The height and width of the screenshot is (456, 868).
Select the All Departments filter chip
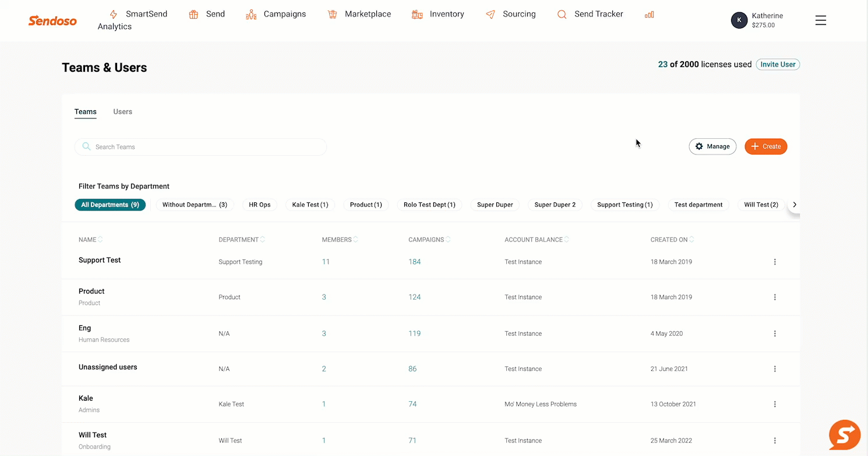click(110, 205)
